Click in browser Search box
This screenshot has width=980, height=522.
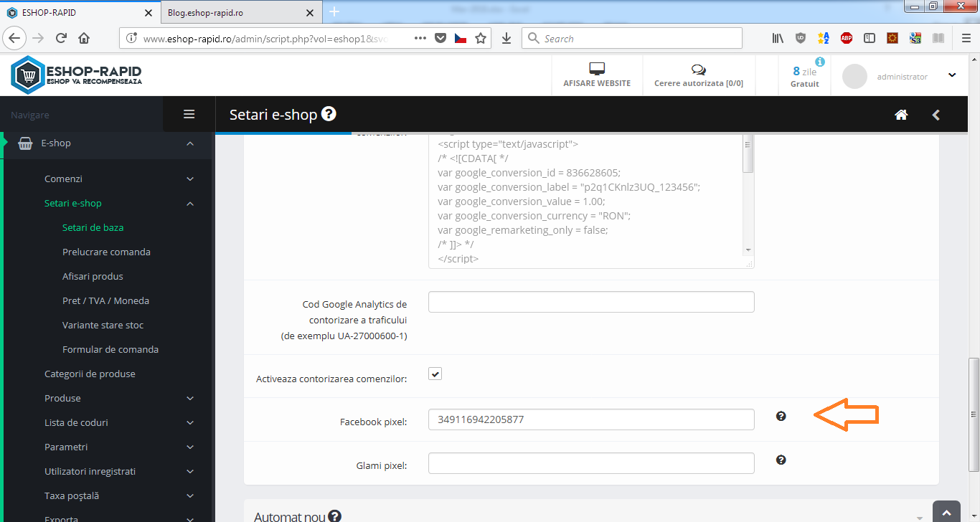632,38
